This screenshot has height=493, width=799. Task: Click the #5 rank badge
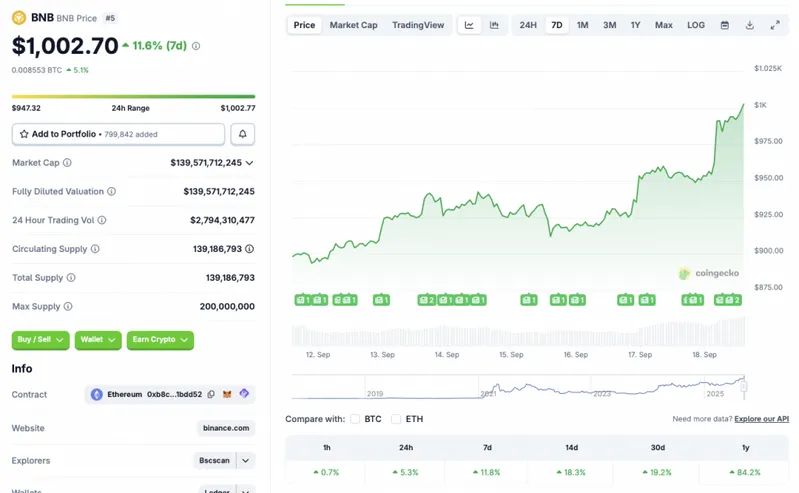[110, 18]
